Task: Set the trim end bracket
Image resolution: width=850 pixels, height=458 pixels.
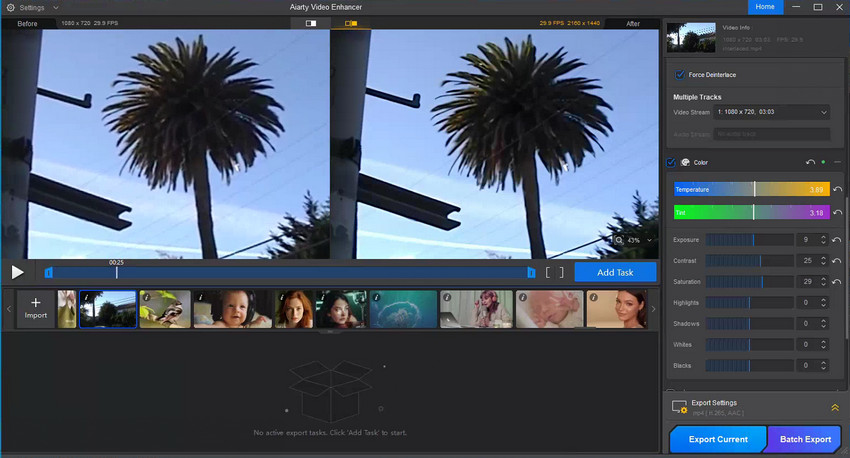Action: [x=562, y=272]
